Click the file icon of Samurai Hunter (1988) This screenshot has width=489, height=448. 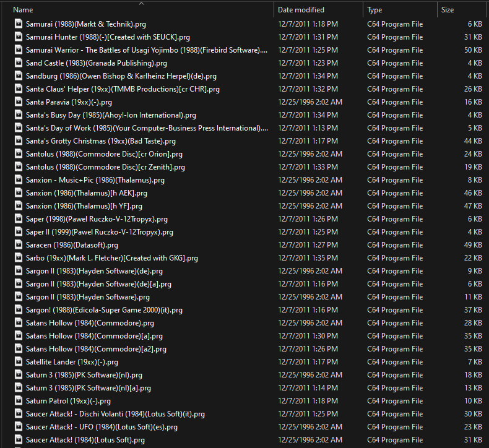(x=19, y=37)
